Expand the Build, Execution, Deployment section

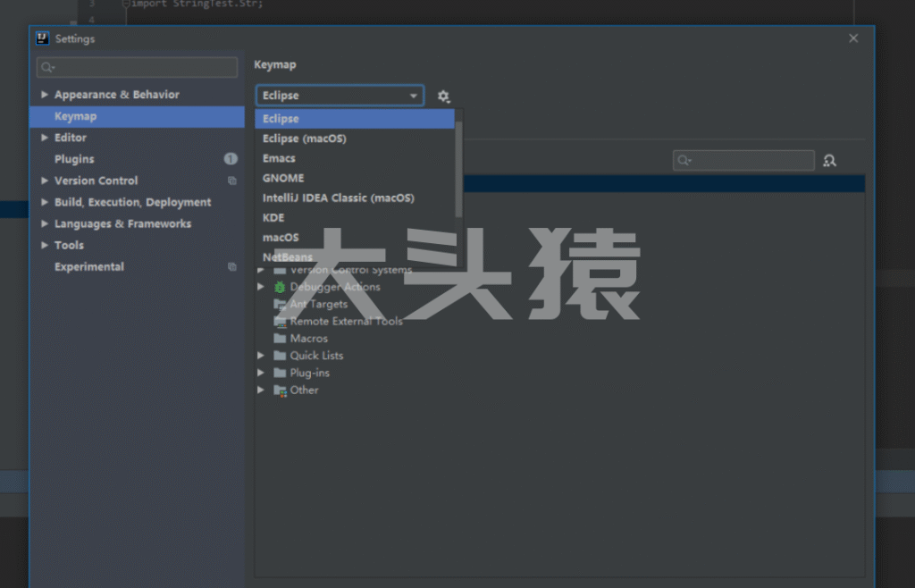click(45, 203)
